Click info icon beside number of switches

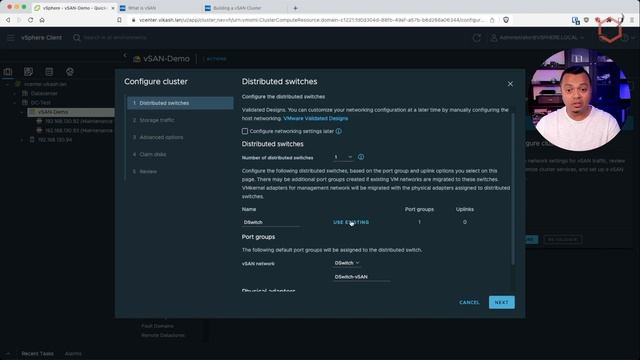coord(361,157)
